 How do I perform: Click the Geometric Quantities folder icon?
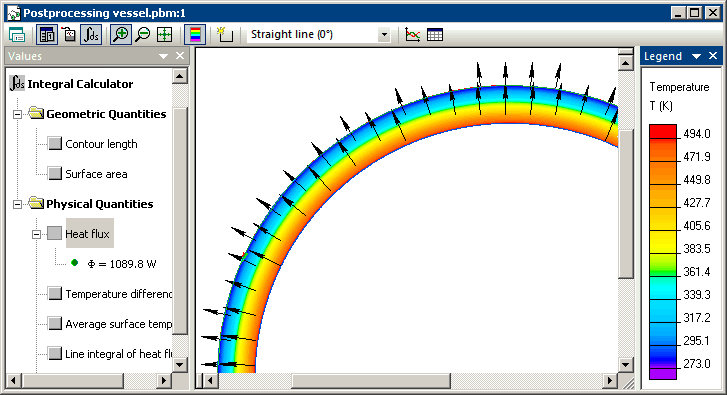coord(36,113)
